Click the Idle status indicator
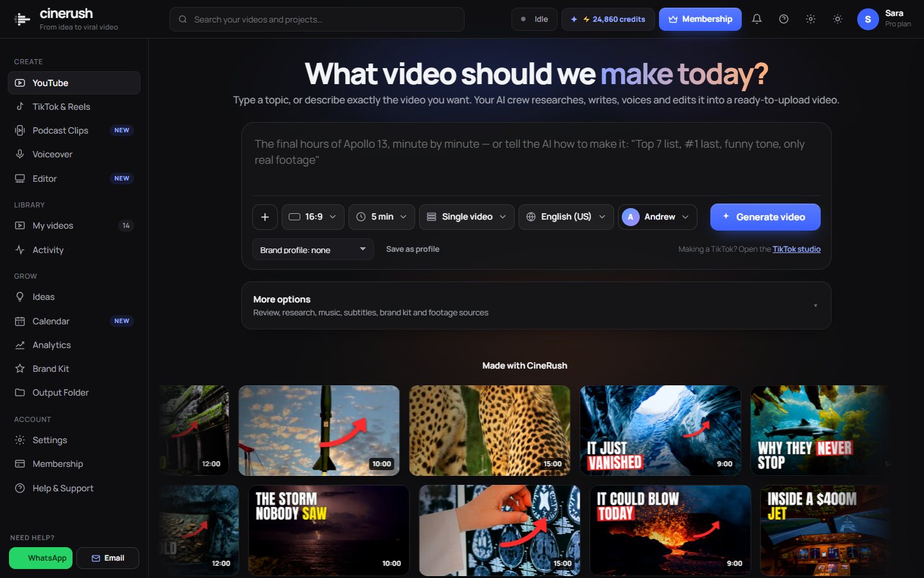The height and width of the screenshot is (578, 924). point(534,19)
